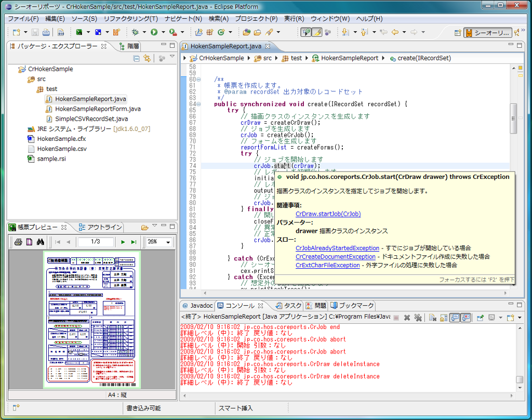Open the New wizard dropdown arrow
The height and width of the screenshot is (420, 532).
click(25, 32)
